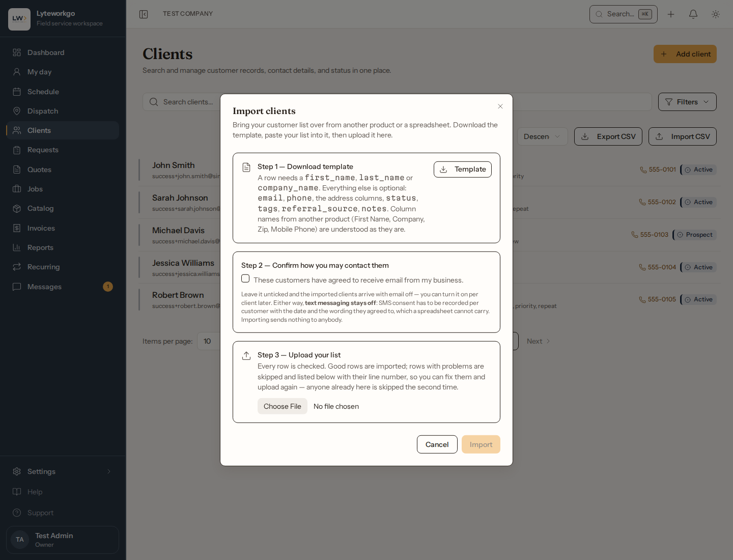The width and height of the screenshot is (733, 560).
Task: Click the Requests clipboard icon
Action: click(17, 150)
